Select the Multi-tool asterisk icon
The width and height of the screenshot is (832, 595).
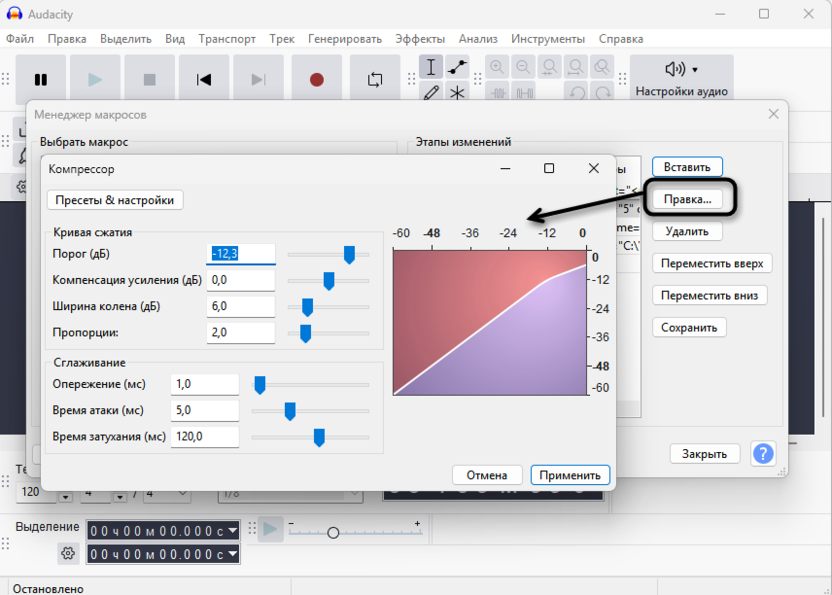(457, 92)
